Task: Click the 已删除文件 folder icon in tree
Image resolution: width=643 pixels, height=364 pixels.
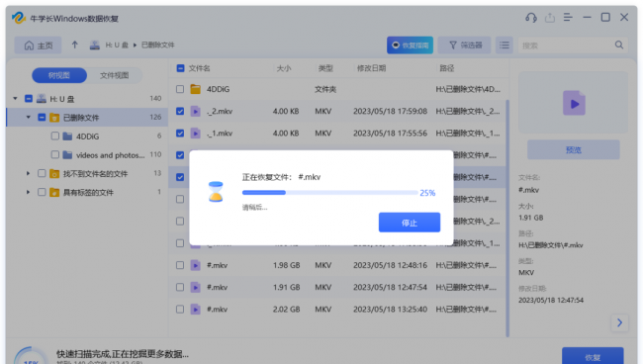Action: point(54,118)
